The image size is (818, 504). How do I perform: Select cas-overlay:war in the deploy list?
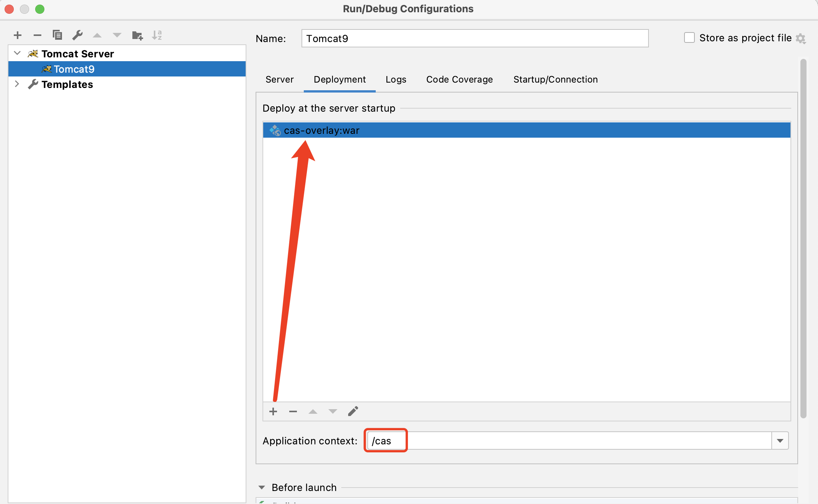526,130
